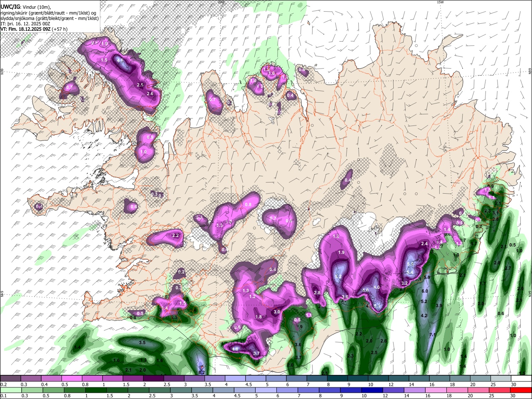Click the '5.5' snow value on the map
The height and width of the screenshot is (399, 532).
(x=411, y=264)
